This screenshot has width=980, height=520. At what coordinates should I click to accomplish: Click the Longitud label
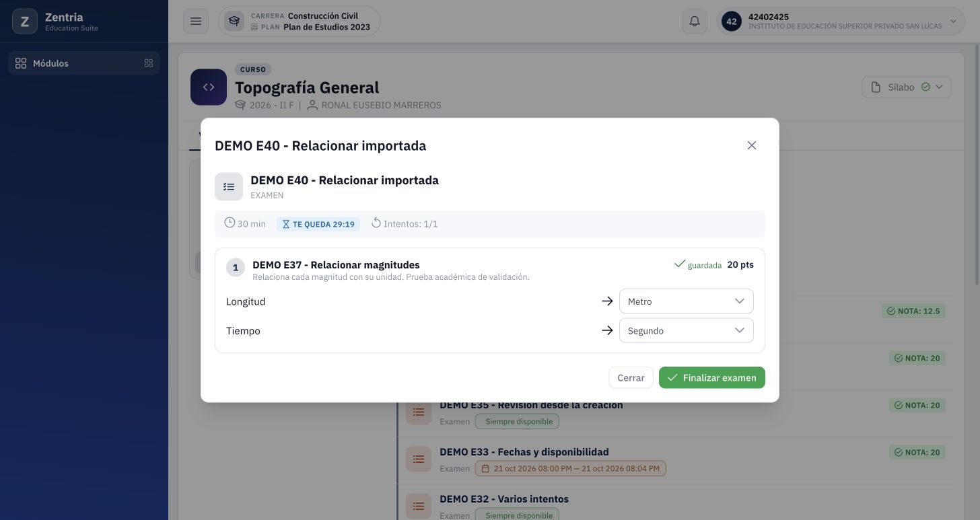point(246,301)
